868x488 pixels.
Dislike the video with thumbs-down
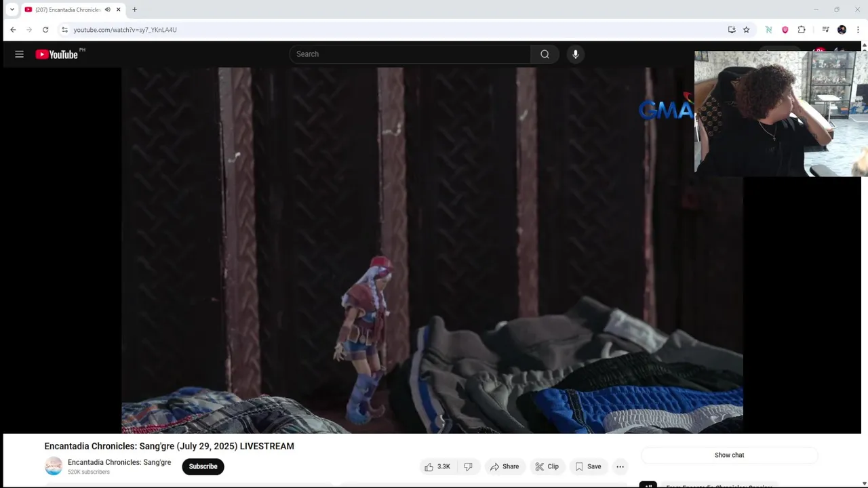pos(468,466)
